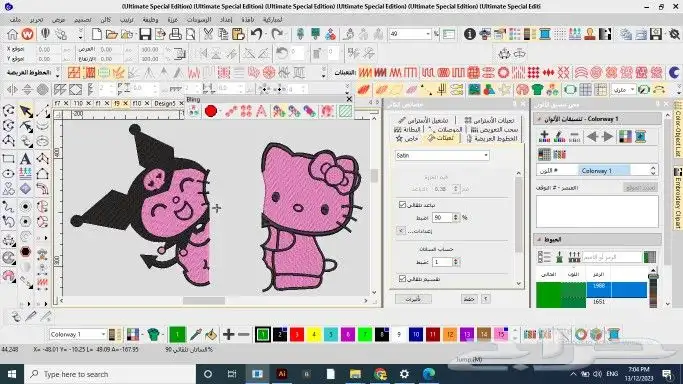
Task: Toggle the auto split checkbox at the bottom of the properties panel
Action: click(x=402, y=278)
